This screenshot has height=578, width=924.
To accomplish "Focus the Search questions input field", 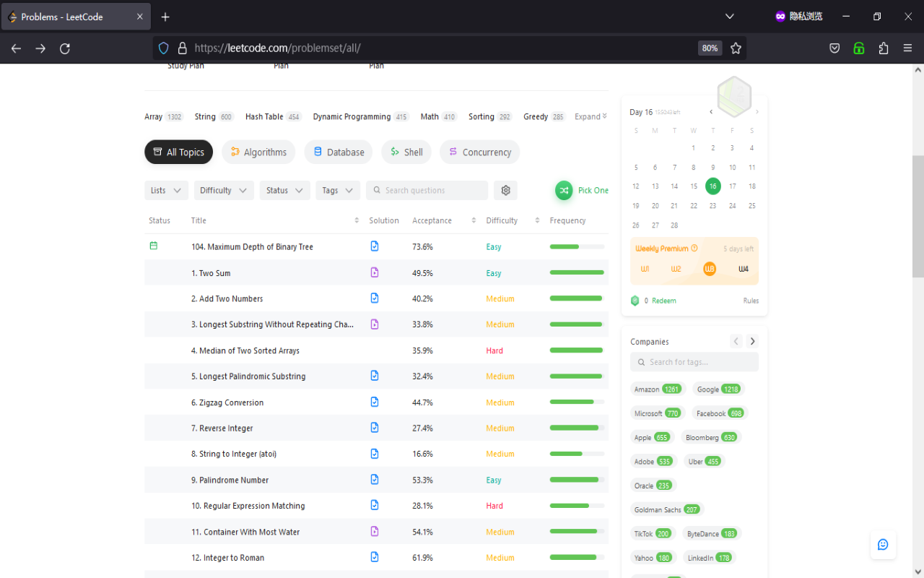I will click(427, 190).
